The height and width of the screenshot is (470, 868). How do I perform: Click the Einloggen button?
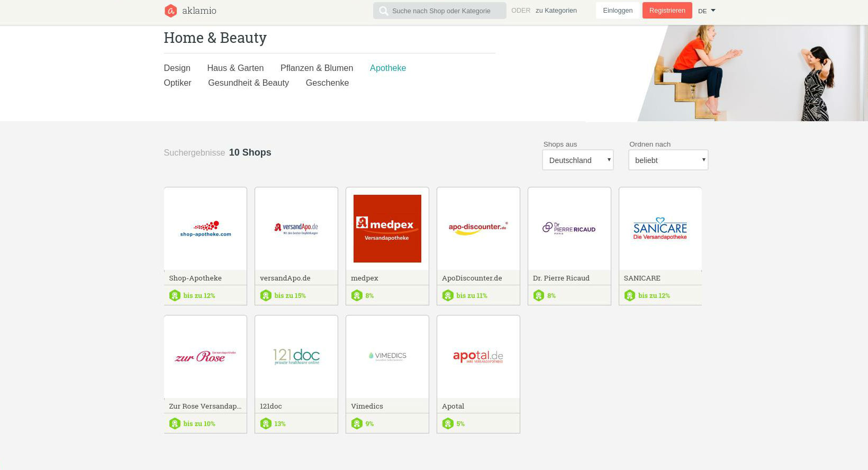point(617,11)
